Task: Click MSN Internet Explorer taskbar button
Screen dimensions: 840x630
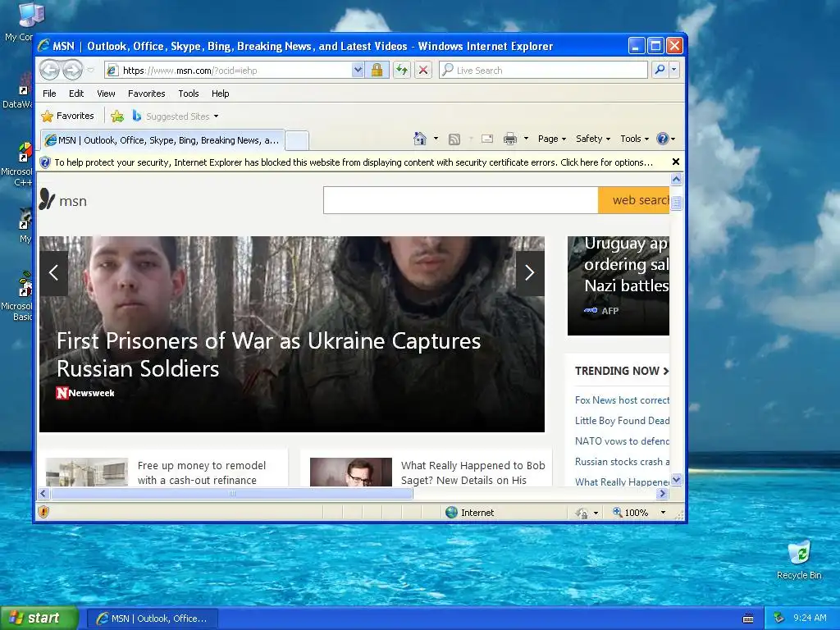Action: pyautogui.click(x=153, y=619)
